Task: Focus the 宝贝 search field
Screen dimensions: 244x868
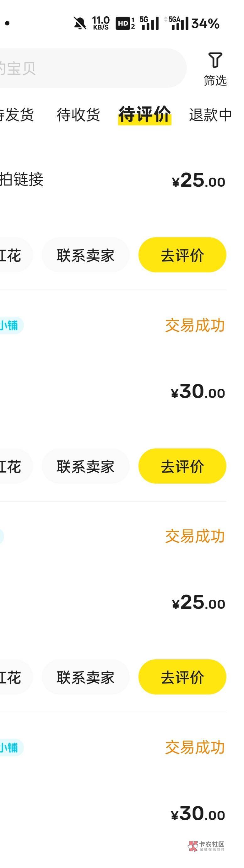Action: [x=88, y=68]
